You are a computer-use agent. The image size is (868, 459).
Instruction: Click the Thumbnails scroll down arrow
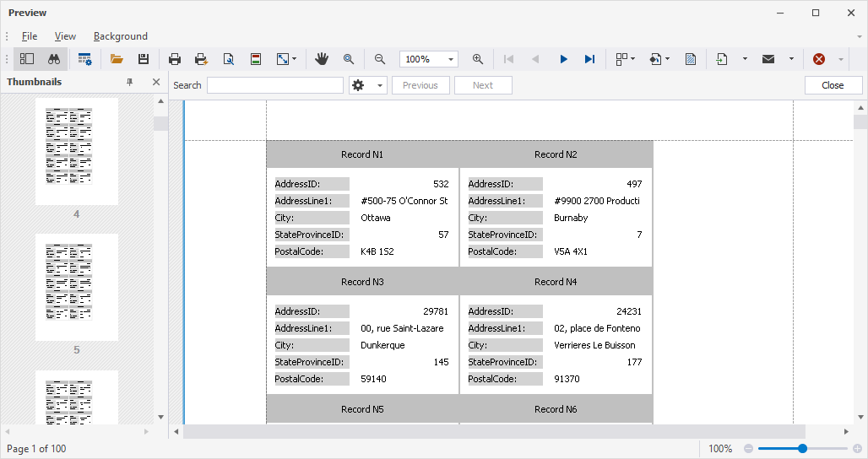(x=161, y=417)
